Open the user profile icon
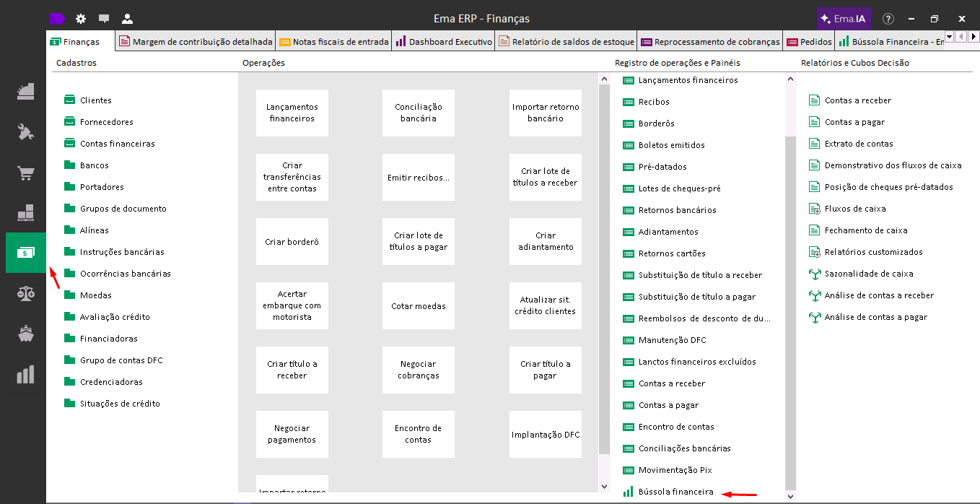 127,19
